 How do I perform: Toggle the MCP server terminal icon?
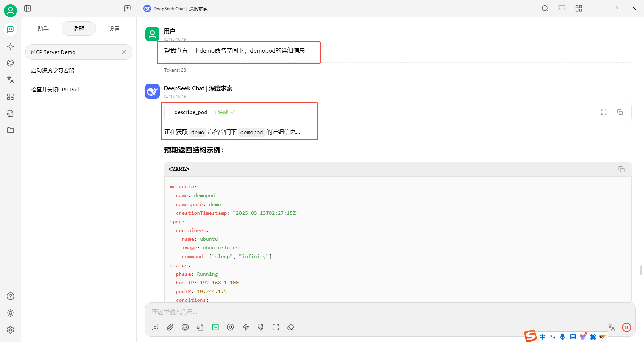coord(215,327)
